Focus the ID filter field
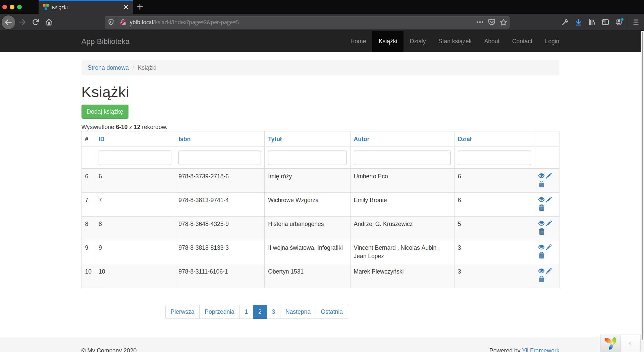 135,158
